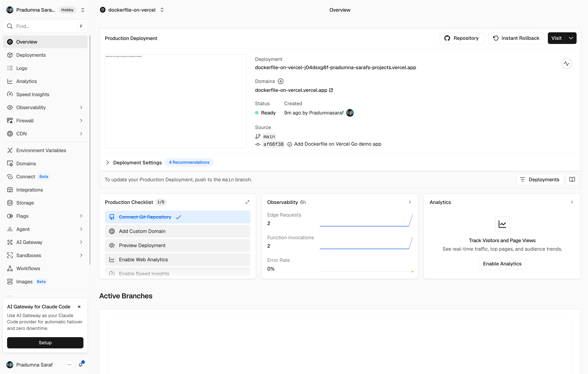Screen dimensions: 588x374
Task: Open Logs in the sidebar
Action: (x=45, y=68)
